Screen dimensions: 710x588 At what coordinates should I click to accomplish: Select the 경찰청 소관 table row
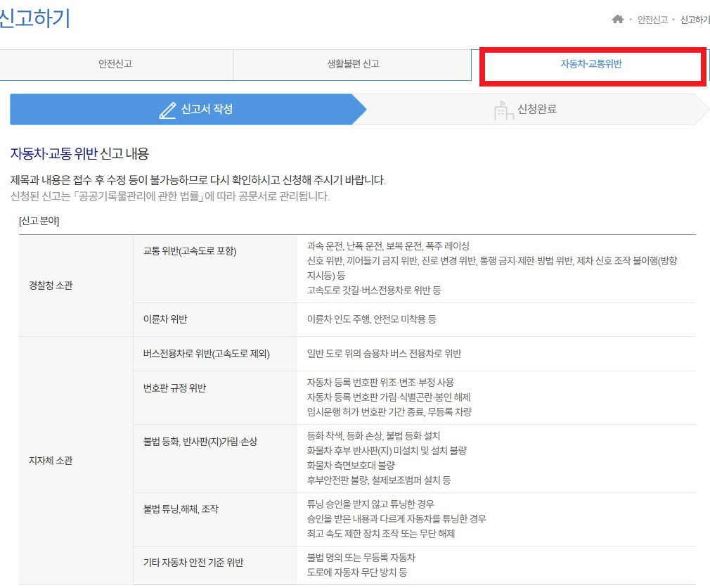pos(53,285)
